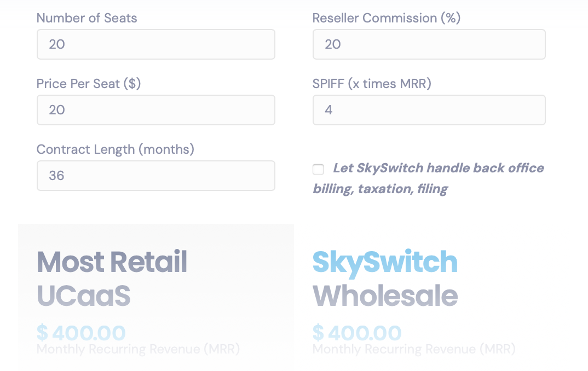Click the $400.00 value under SkySwitch Wholesale
Image resolution: width=588 pixels, height=371 pixels.
(x=357, y=332)
